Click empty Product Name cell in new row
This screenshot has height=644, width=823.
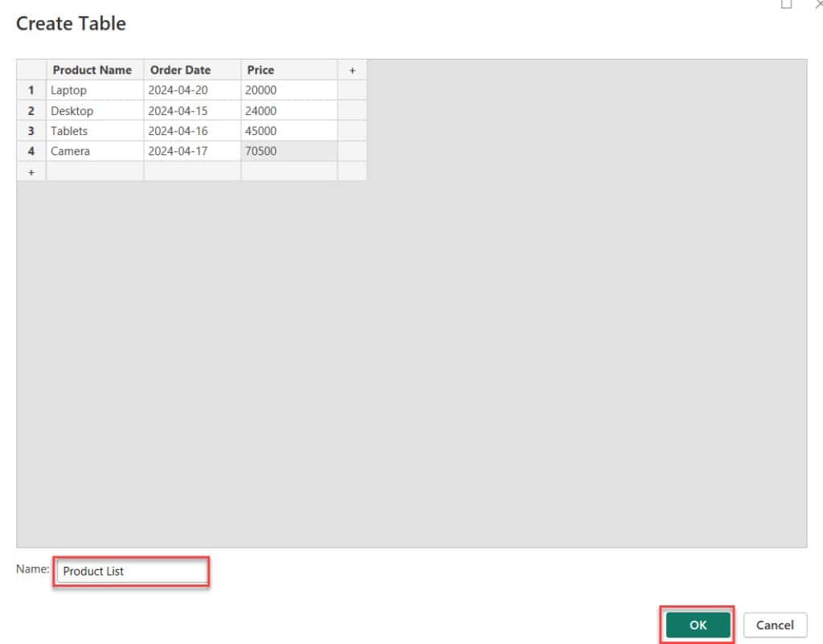[95, 171]
